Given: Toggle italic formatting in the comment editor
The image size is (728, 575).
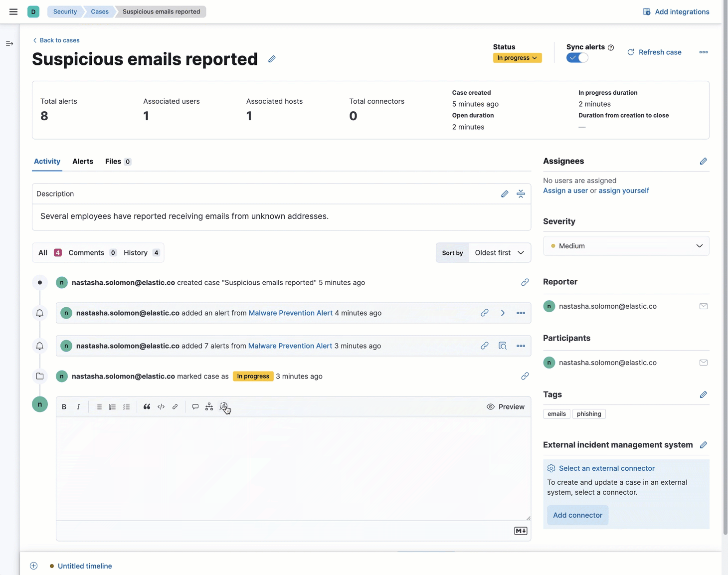Looking at the screenshot, I should pyautogui.click(x=78, y=406).
